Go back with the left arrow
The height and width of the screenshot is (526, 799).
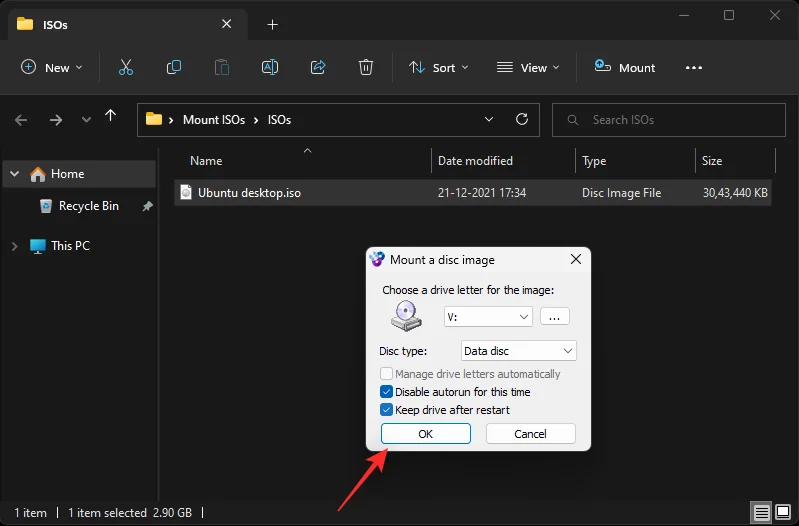point(21,120)
